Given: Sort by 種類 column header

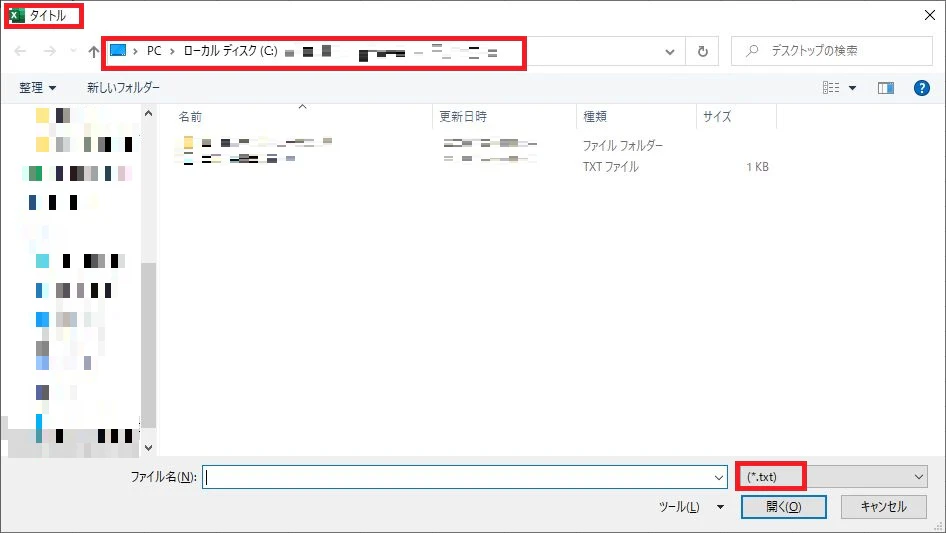Looking at the screenshot, I should coord(595,116).
